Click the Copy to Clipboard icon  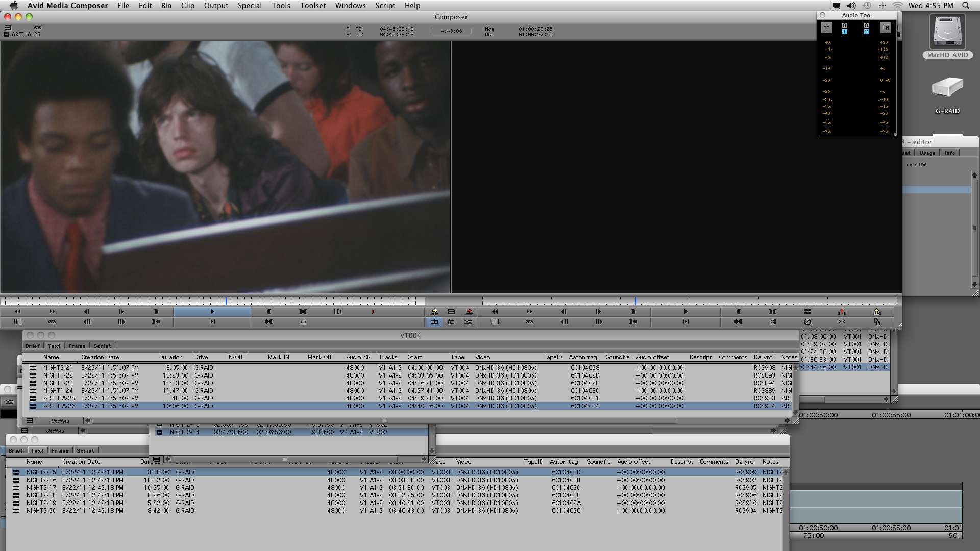pyautogui.click(x=876, y=322)
